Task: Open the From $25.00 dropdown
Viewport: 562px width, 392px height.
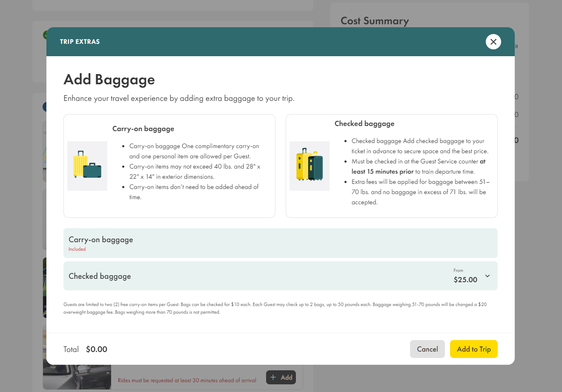Action: [466, 276]
